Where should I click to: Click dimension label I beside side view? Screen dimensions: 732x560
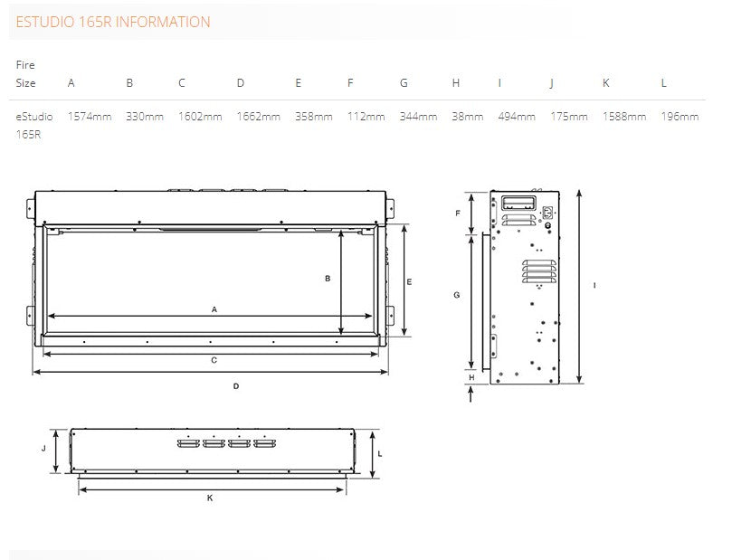pyautogui.click(x=594, y=285)
